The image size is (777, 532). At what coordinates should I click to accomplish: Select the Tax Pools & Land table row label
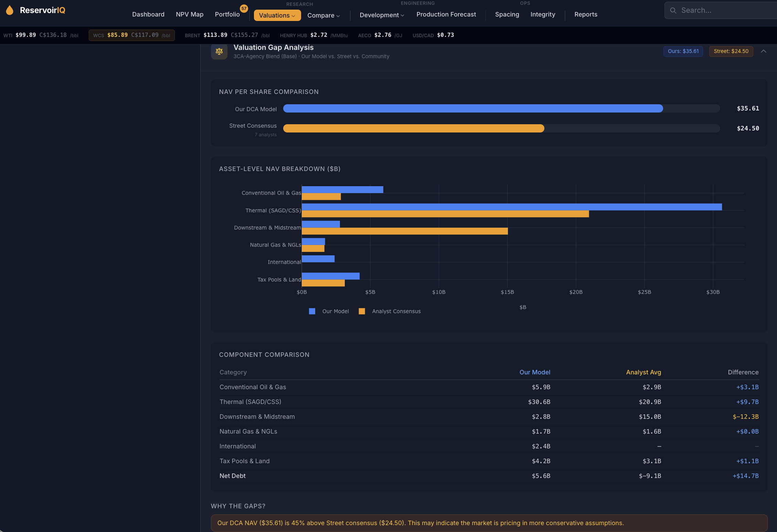[x=244, y=461]
